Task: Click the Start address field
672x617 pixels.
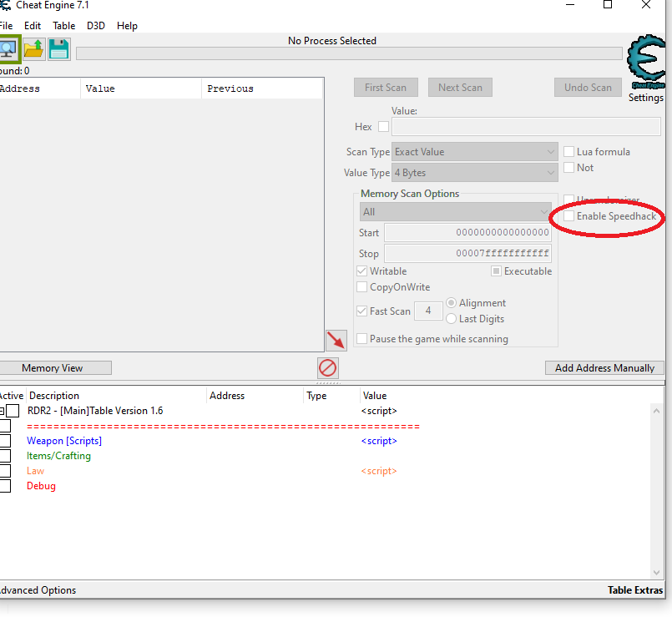Action: [467, 232]
